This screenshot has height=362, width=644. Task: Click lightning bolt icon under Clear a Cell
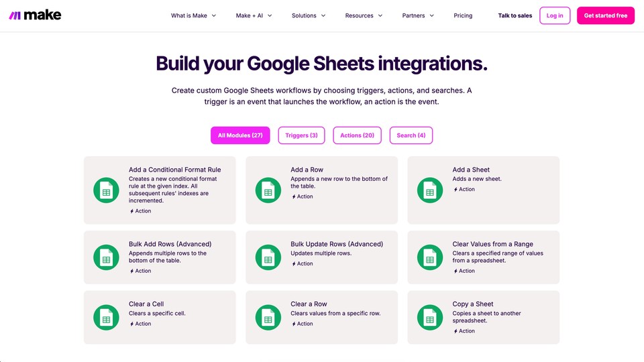click(x=132, y=324)
